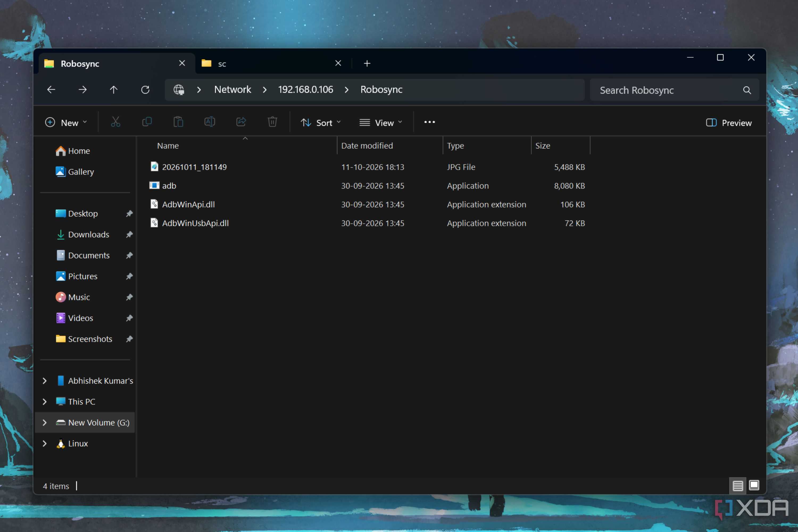798x532 pixels.
Task: Click the search magnifier icon
Action: (x=747, y=90)
